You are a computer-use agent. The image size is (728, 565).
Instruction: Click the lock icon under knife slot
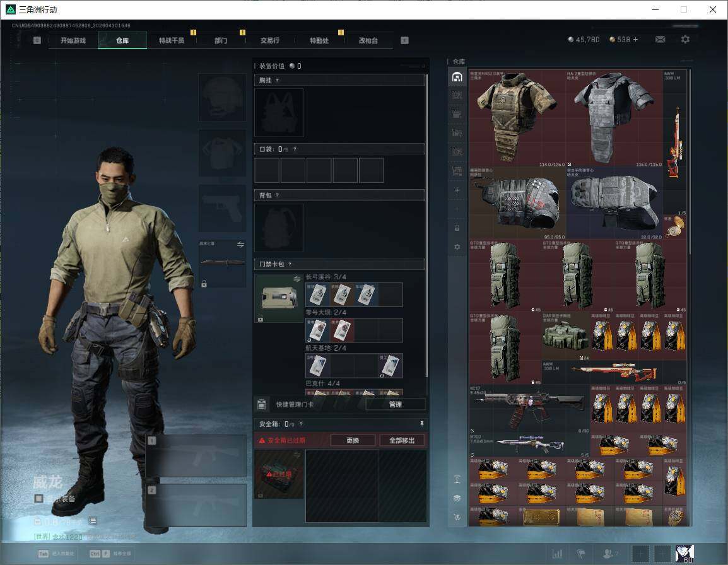204,284
